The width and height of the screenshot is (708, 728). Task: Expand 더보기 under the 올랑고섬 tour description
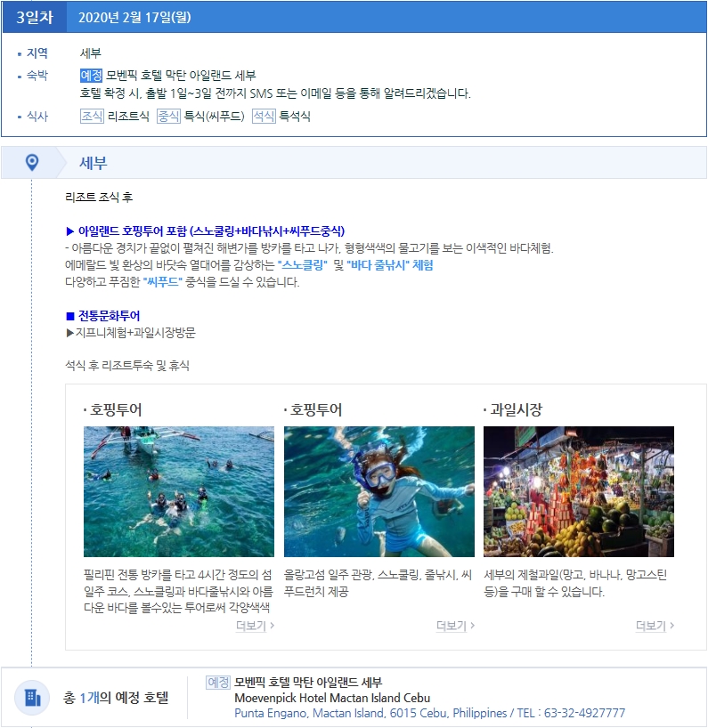[x=455, y=626]
